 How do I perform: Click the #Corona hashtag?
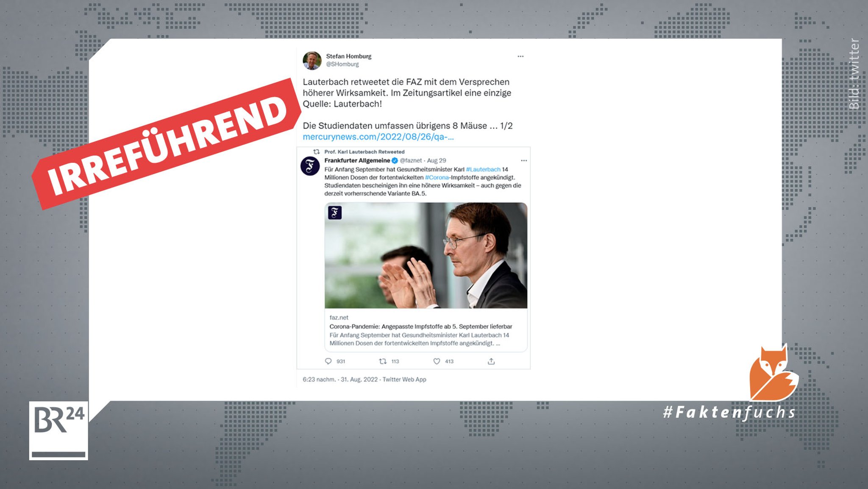[x=437, y=178]
